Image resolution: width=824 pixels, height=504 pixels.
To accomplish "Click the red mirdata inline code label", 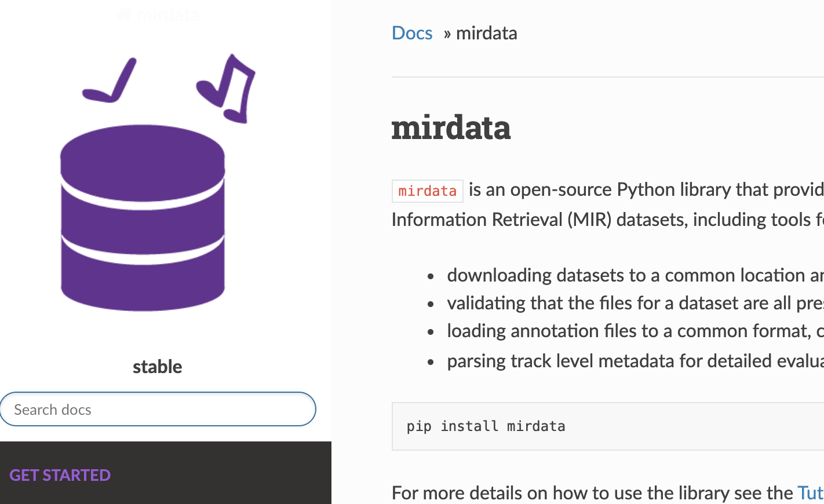I will 428,191.
